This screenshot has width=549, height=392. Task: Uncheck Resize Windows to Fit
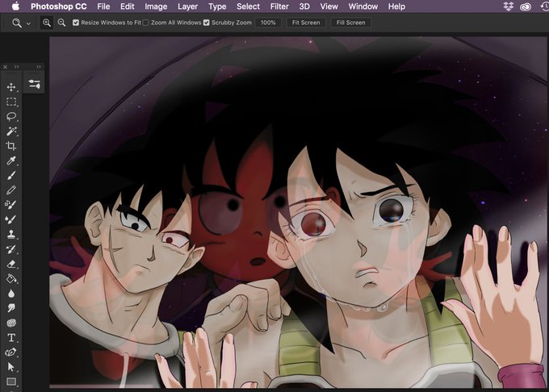[76, 23]
